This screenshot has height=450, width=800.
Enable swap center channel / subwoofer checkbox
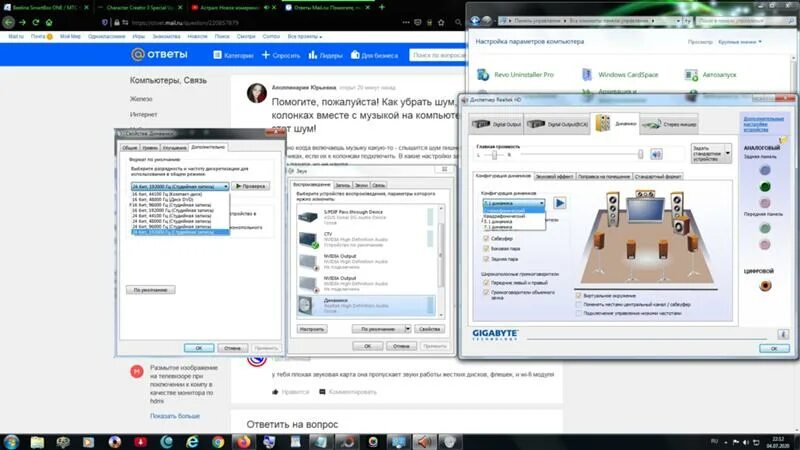[579, 304]
